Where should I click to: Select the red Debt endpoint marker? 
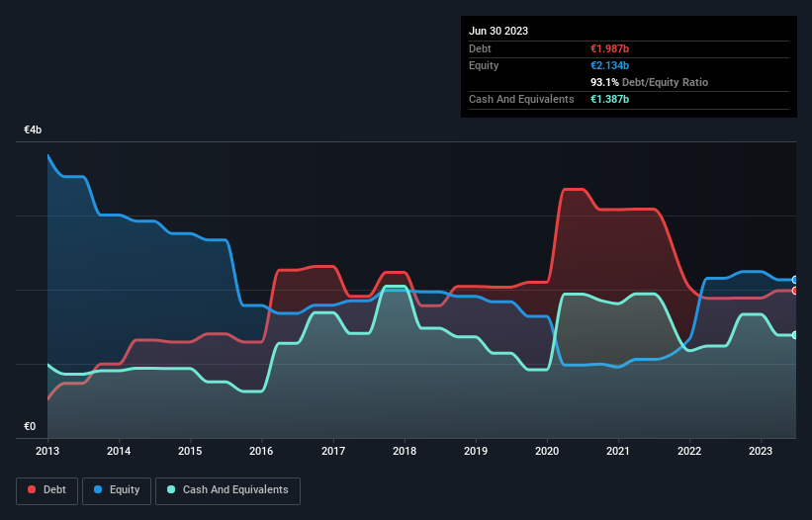click(x=795, y=291)
